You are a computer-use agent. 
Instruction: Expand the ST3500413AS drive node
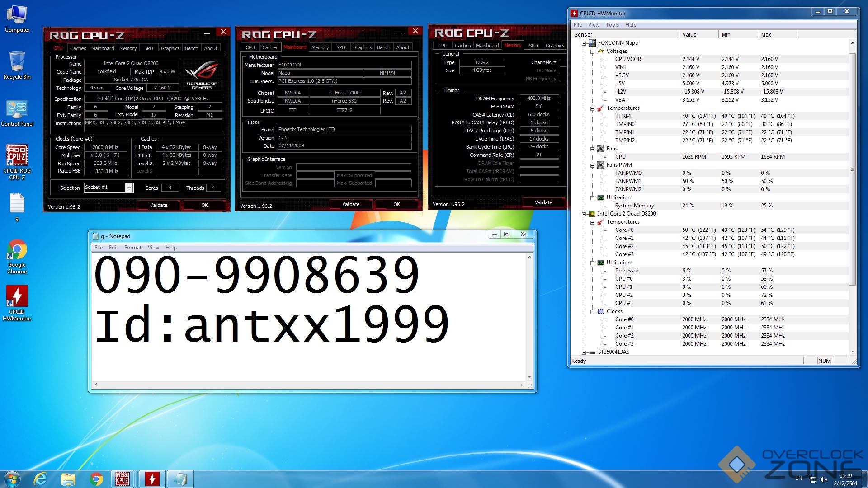tap(584, 352)
